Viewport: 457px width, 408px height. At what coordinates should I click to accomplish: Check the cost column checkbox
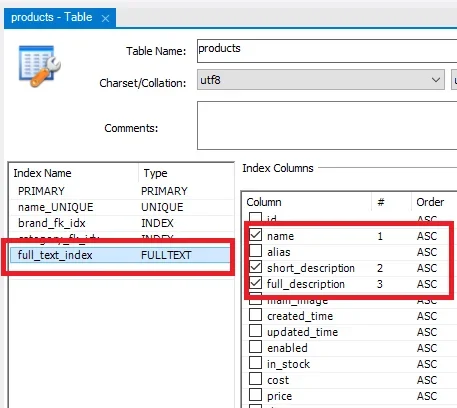point(256,379)
